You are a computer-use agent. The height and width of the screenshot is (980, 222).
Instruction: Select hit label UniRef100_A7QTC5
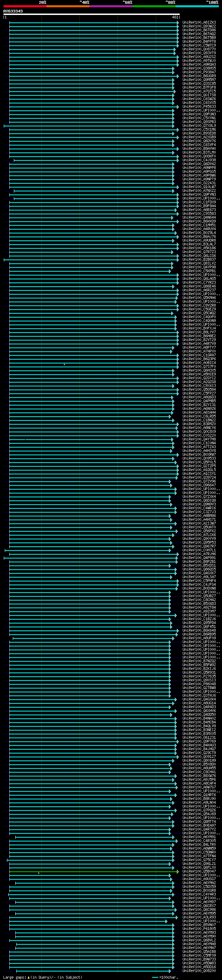tap(199, 91)
